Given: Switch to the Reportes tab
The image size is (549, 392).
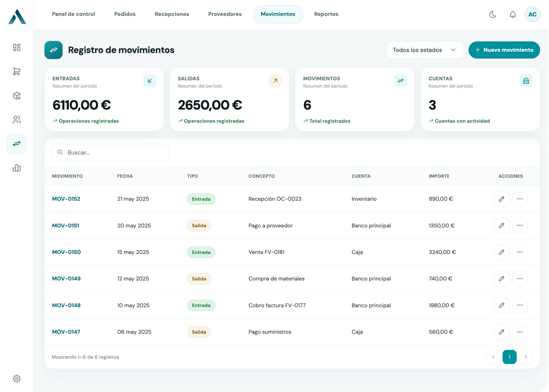Looking at the screenshot, I should 326,14.
